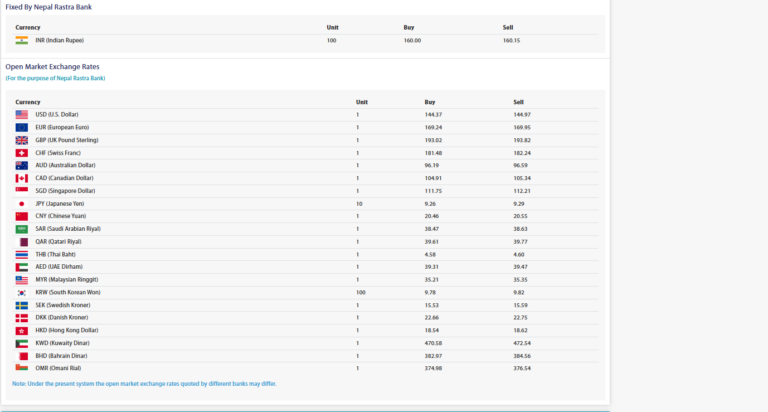Select the 'OMR (Omani Rial)' currency label
The height and width of the screenshot is (412, 768).
[59, 368]
